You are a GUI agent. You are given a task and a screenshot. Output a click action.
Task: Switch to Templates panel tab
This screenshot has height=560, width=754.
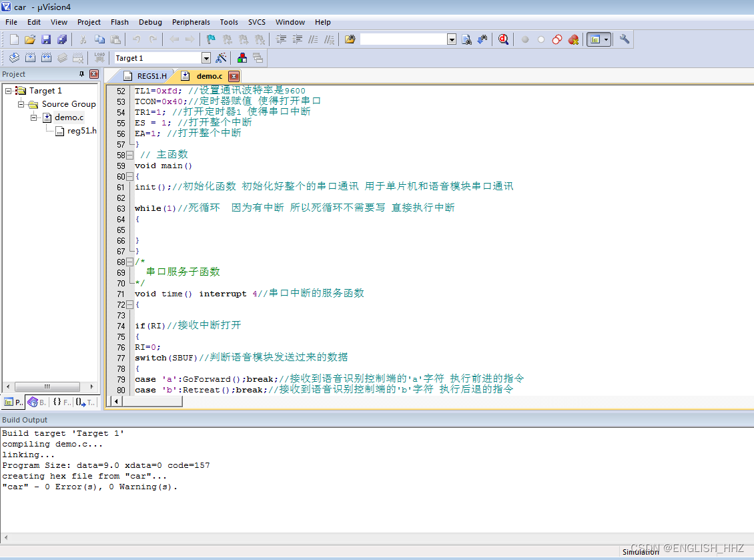click(85, 402)
